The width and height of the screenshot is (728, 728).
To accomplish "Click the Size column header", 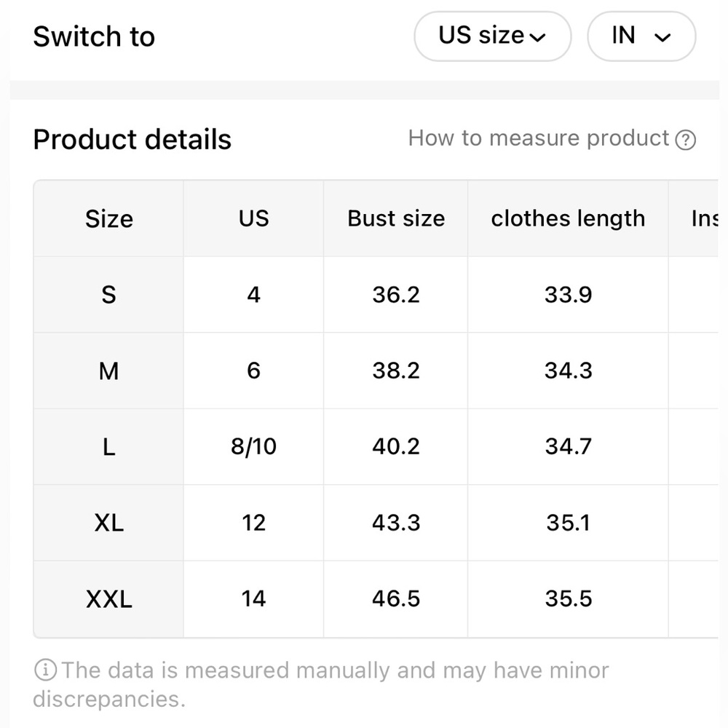I will [x=108, y=218].
